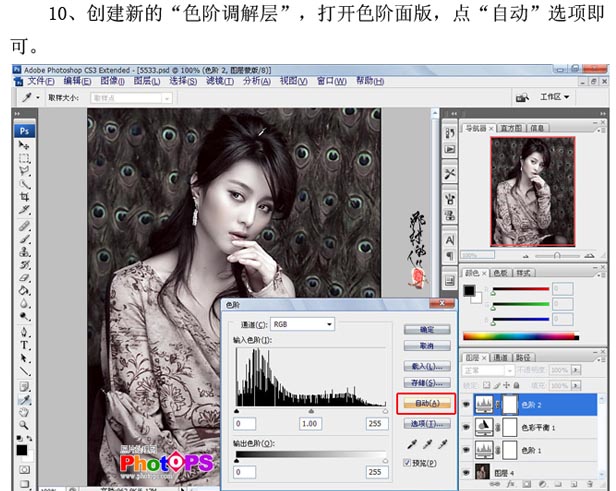Screen dimensions: 616x491
Task: Pick the gray point eyedropper in Levels
Action: (x=427, y=444)
